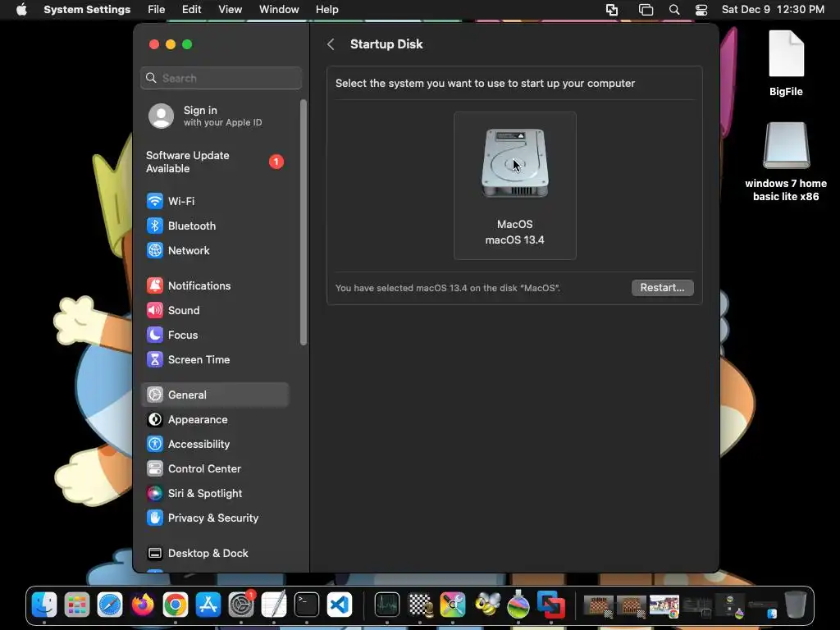The width and height of the screenshot is (840, 630).
Task: Open the rainbow flask app in Dock
Action: click(518, 605)
